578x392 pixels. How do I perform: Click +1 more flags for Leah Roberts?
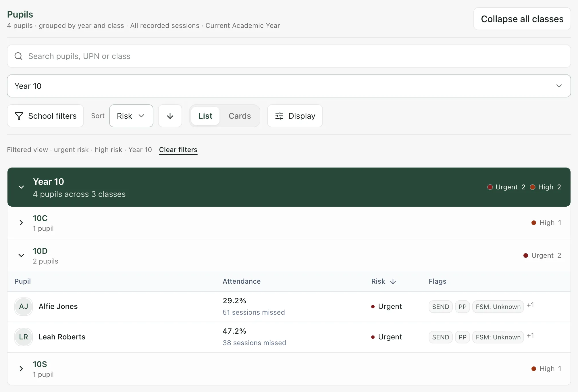tap(530, 336)
